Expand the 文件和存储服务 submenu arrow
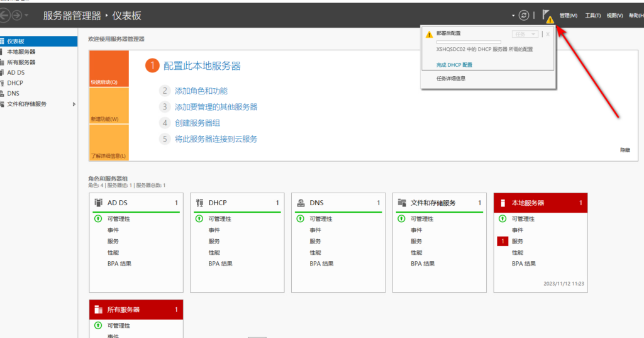This screenshot has width=644, height=338. point(74,104)
